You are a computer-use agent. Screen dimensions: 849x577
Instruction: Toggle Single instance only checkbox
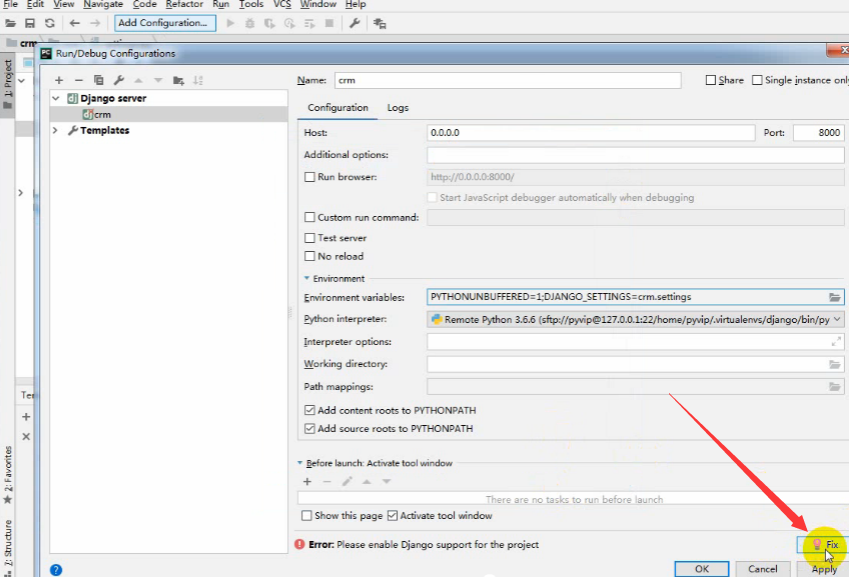757,80
